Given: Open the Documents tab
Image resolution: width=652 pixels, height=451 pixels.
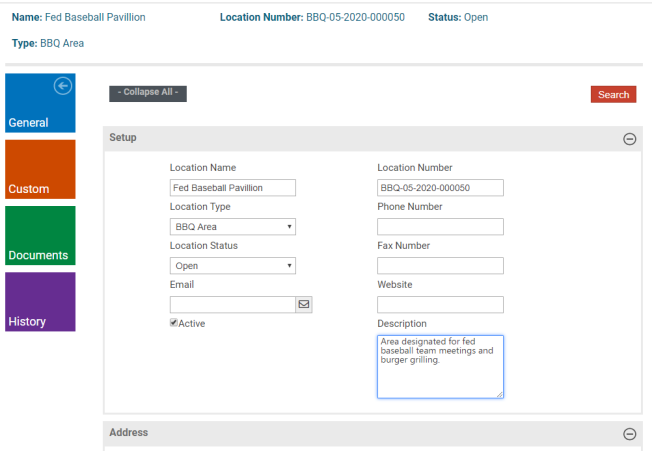Looking at the screenshot, I should 40,235.
